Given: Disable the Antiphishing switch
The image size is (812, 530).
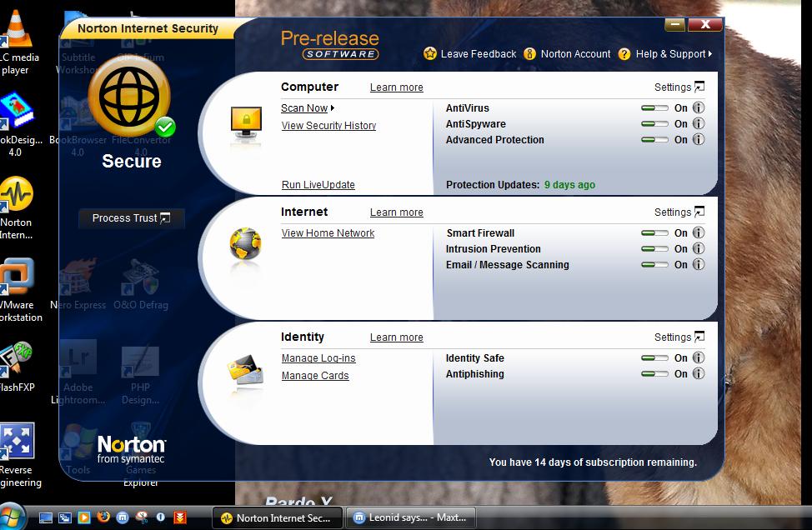Looking at the screenshot, I should (x=654, y=373).
